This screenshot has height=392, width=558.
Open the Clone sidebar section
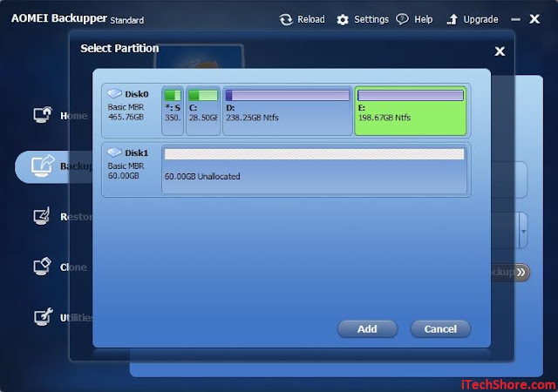coord(60,267)
